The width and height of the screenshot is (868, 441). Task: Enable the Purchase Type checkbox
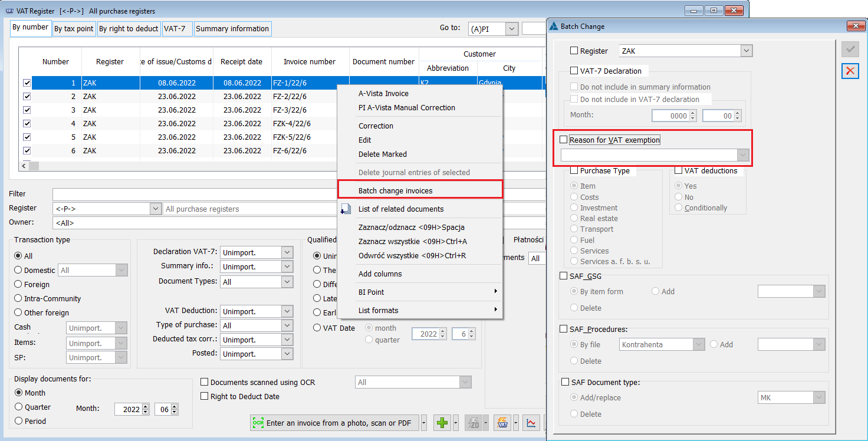[x=574, y=170]
